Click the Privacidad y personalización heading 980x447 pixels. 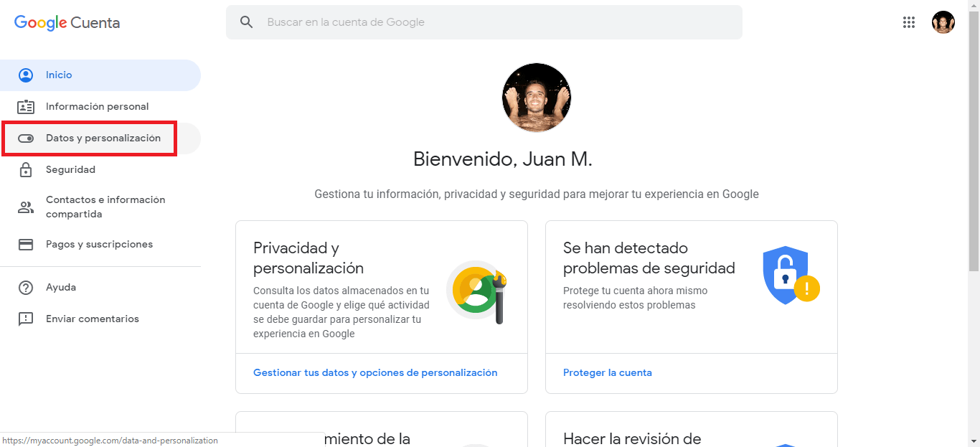308,258
